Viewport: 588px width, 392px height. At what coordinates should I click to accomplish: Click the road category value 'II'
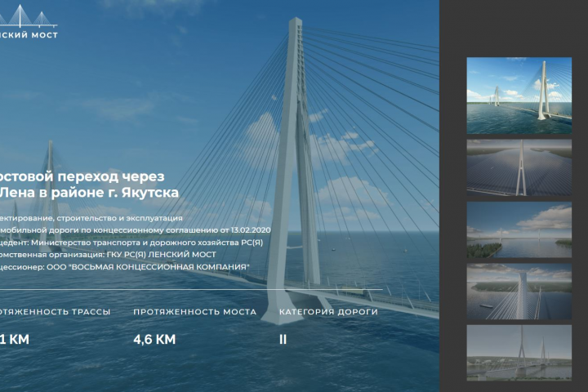[283, 340]
